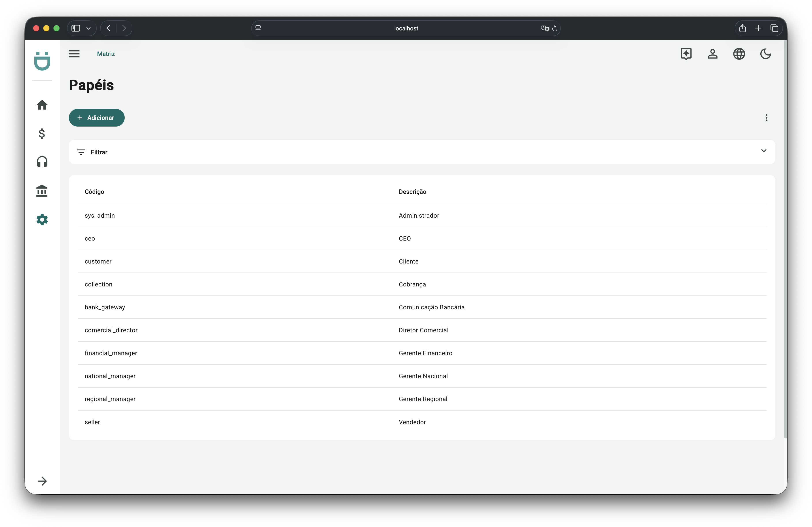Select the sys_admin role row

click(x=100, y=215)
